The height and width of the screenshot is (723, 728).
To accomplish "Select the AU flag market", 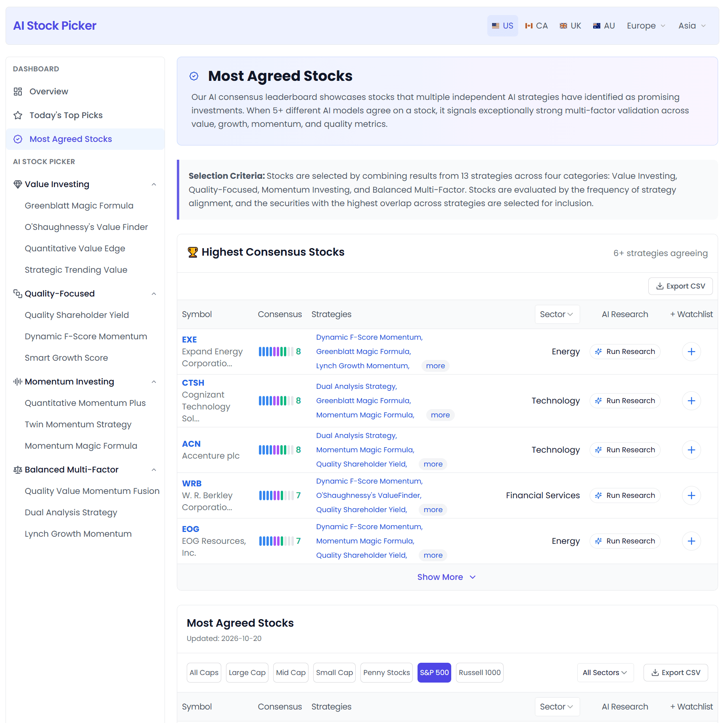I will (x=604, y=26).
